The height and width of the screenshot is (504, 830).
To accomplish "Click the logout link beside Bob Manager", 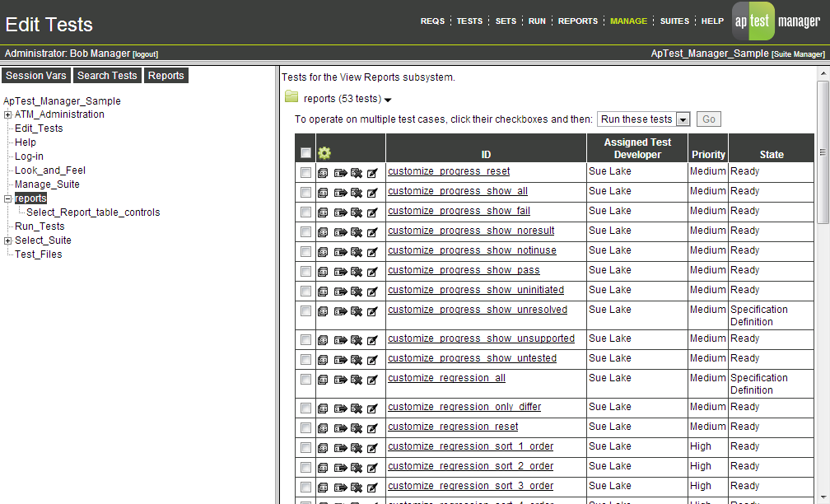I will [145, 54].
